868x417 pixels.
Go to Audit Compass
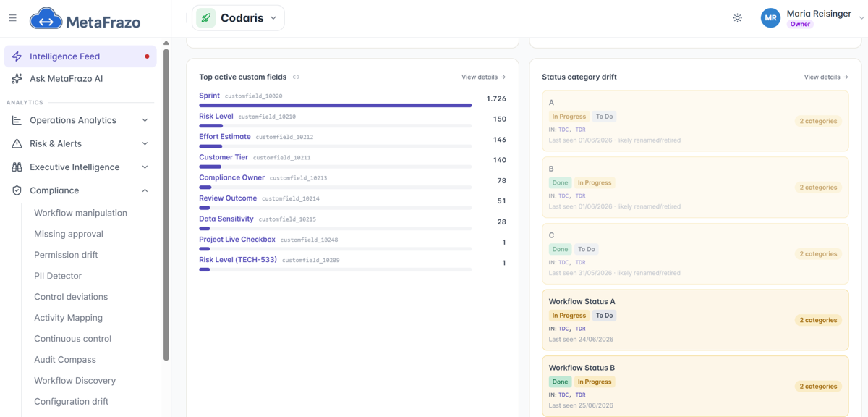point(65,360)
